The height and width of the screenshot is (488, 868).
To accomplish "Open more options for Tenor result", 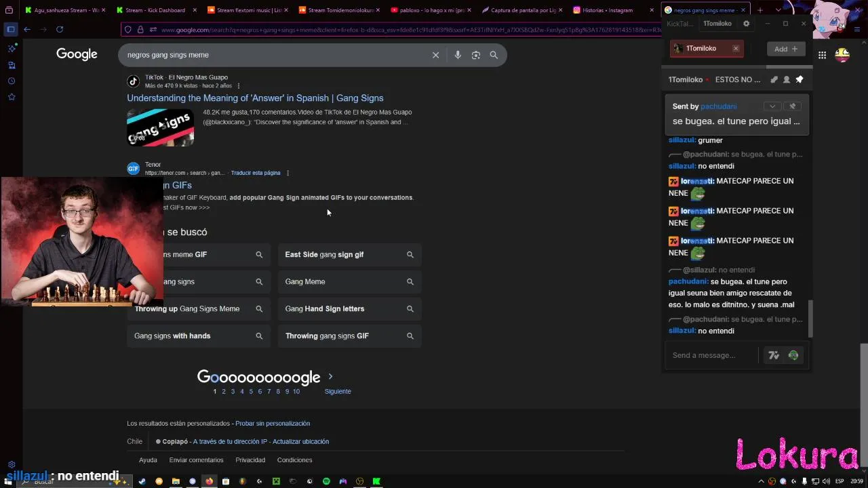I will tap(288, 173).
